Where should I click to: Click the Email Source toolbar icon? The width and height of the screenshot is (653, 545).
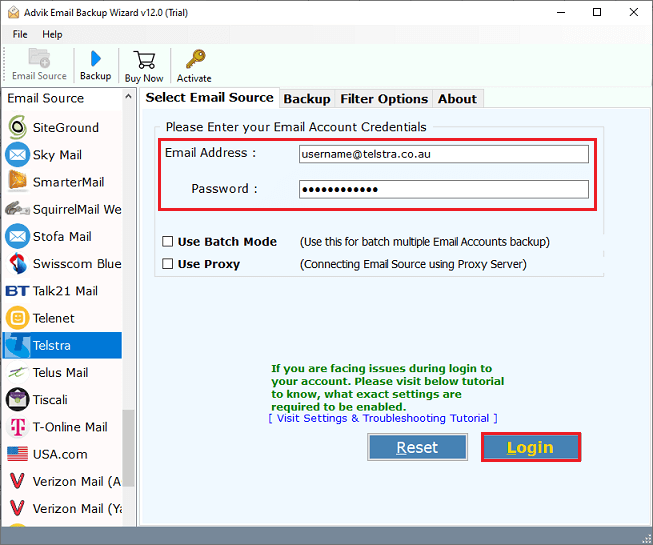point(39,58)
